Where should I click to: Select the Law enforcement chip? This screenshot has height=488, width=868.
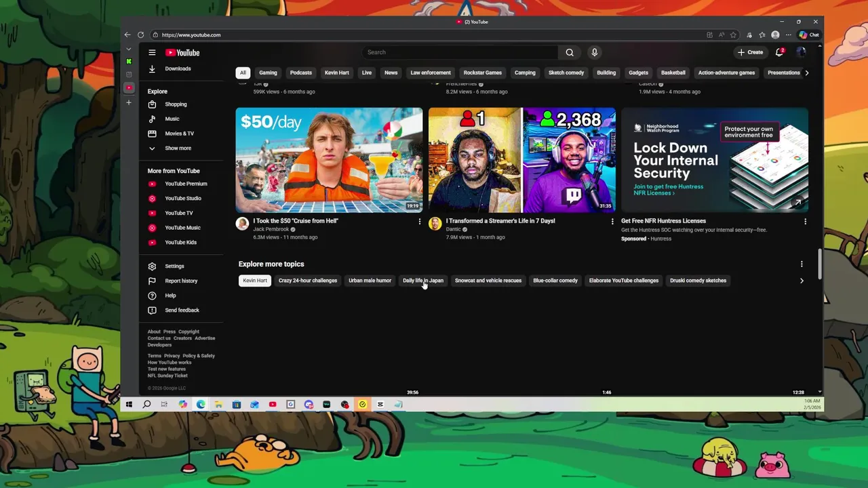[x=431, y=73]
